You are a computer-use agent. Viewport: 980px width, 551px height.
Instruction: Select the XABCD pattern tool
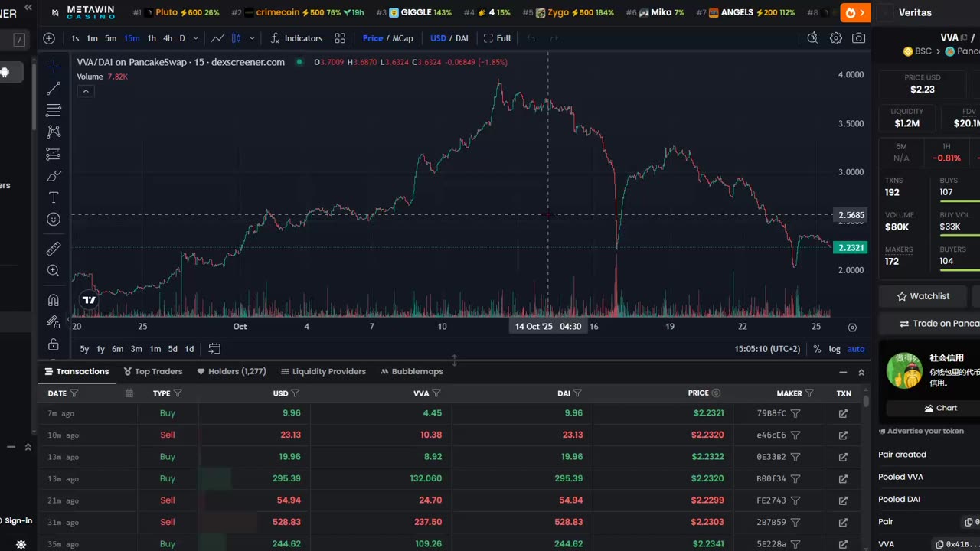point(54,132)
